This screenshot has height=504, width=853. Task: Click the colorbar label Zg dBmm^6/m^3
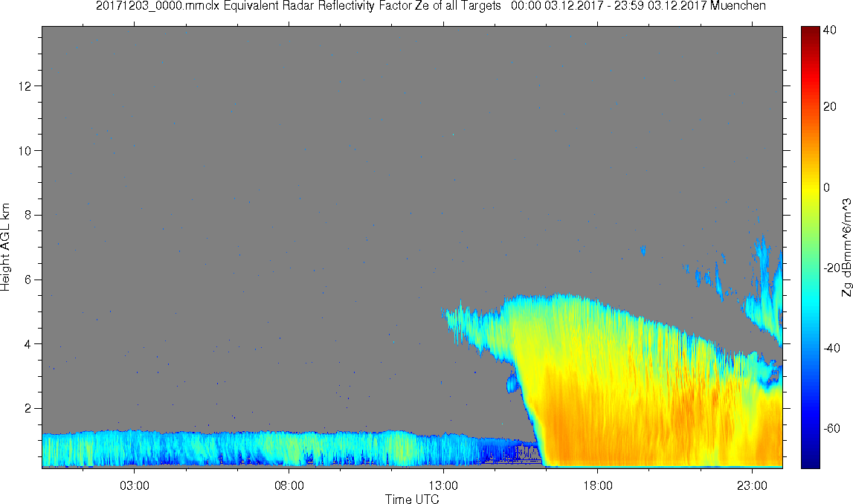point(846,248)
